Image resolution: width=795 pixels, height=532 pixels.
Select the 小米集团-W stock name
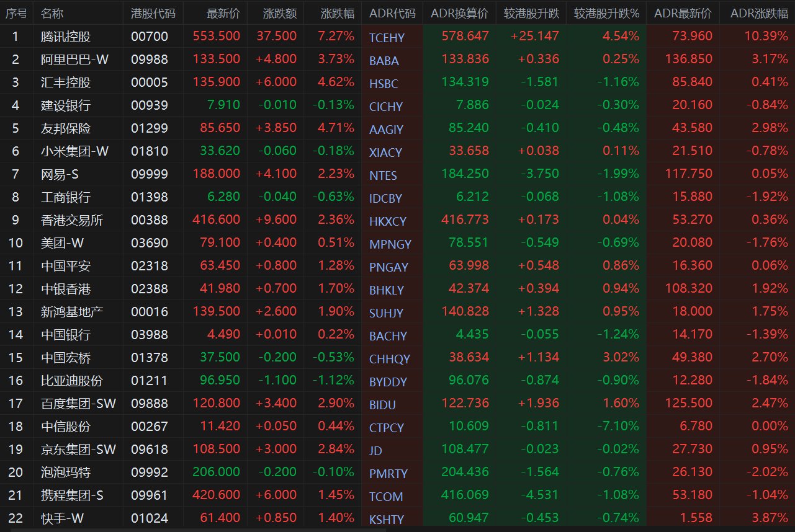(74, 151)
